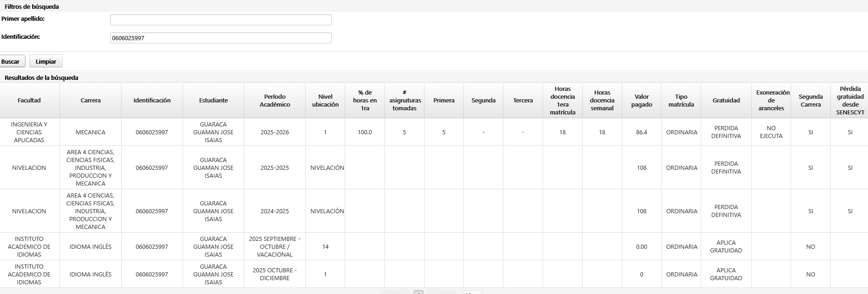The width and height of the screenshot is (868, 294).
Task: Click the Carrera column header
Action: click(90, 100)
